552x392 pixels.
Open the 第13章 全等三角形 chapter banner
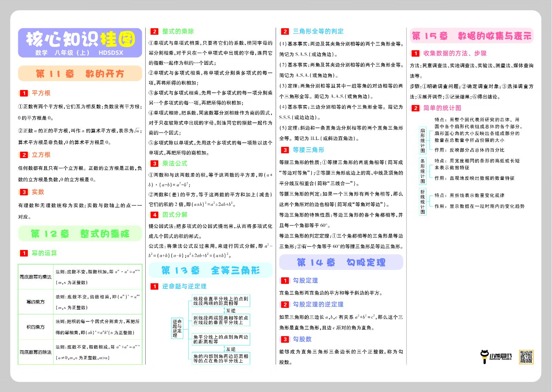coord(210,270)
